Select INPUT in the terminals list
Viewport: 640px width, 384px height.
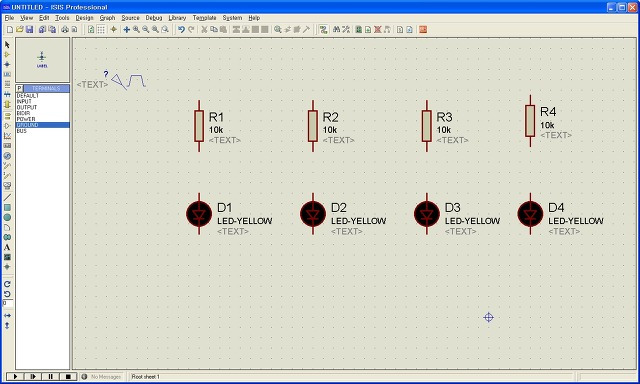[x=42, y=101]
